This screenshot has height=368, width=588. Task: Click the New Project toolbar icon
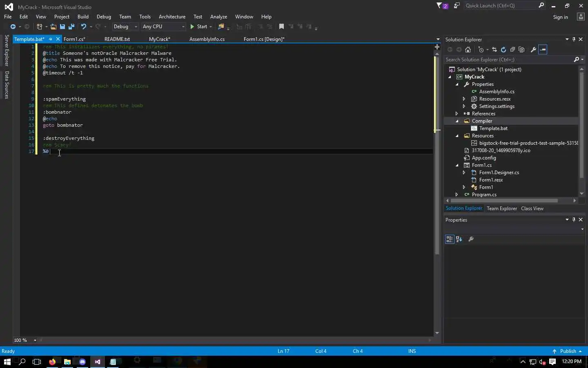(39, 27)
